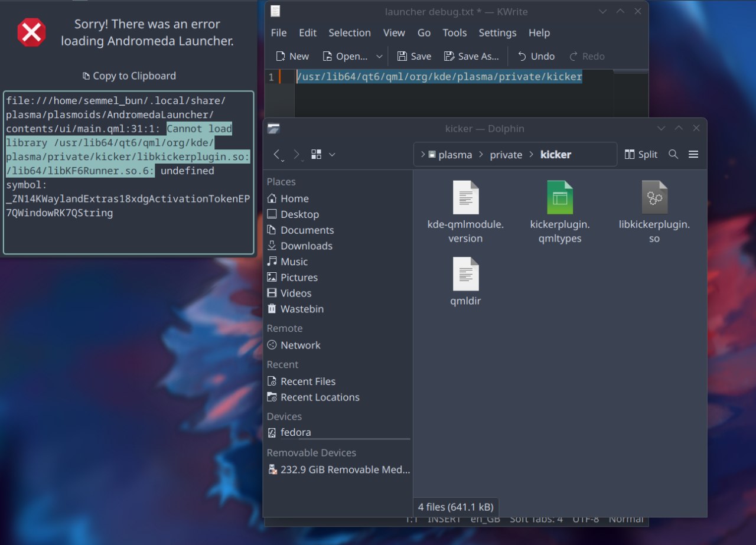The height and width of the screenshot is (545, 756).
Task: Expand breadcrumb arrow before plasma
Action: [423, 155]
